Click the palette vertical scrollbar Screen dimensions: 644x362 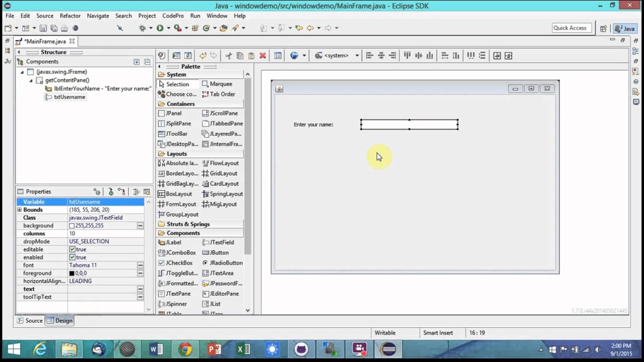point(248,166)
